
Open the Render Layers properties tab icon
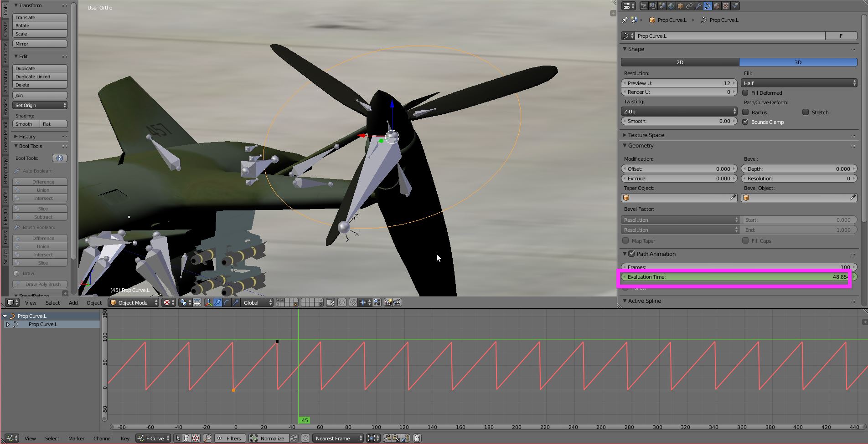653,6
